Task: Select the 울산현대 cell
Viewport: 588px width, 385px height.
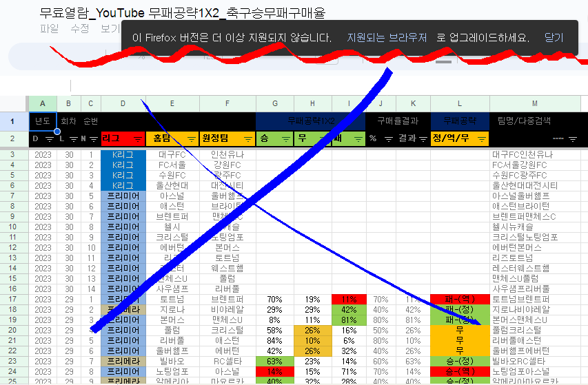Action: click(172, 186)
